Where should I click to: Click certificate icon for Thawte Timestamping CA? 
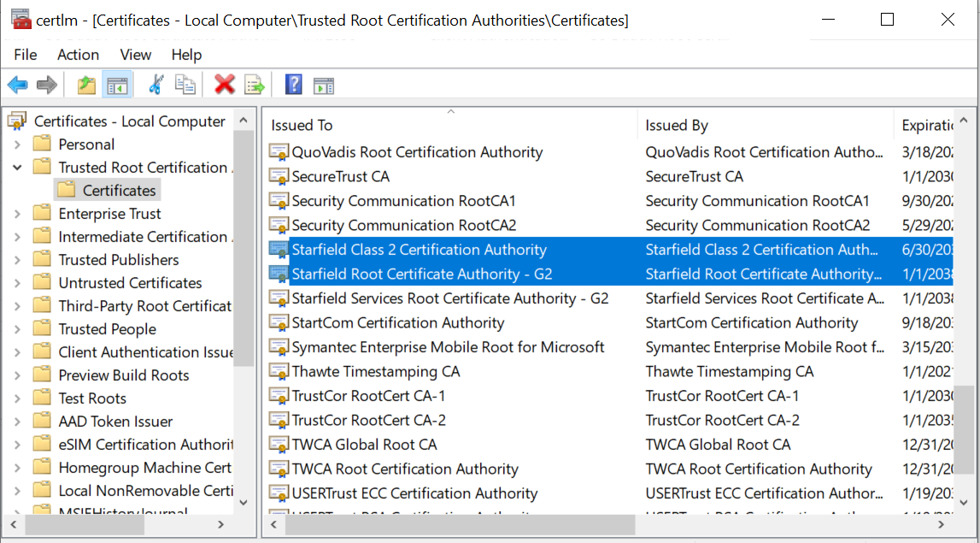click(x=279, y=372)
